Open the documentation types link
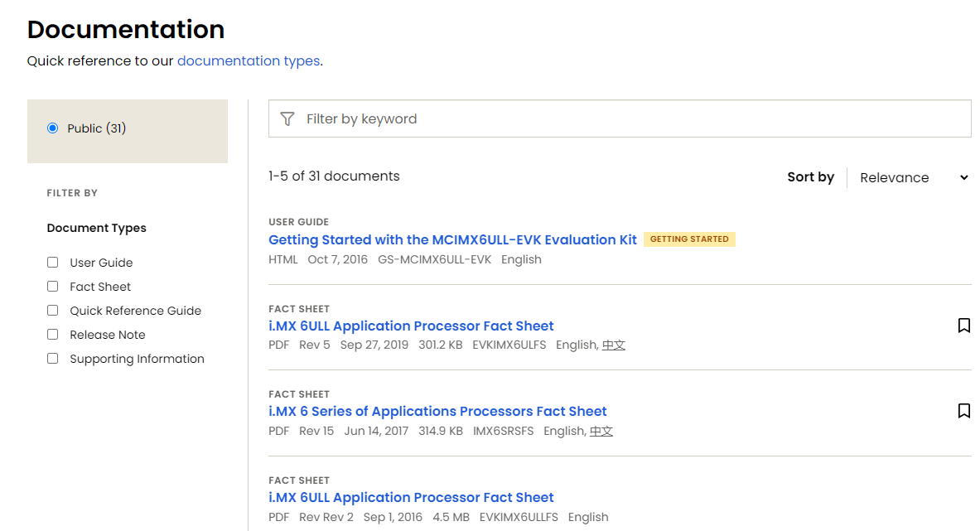The width and height of the screenshot is (980, 531). 249,60
